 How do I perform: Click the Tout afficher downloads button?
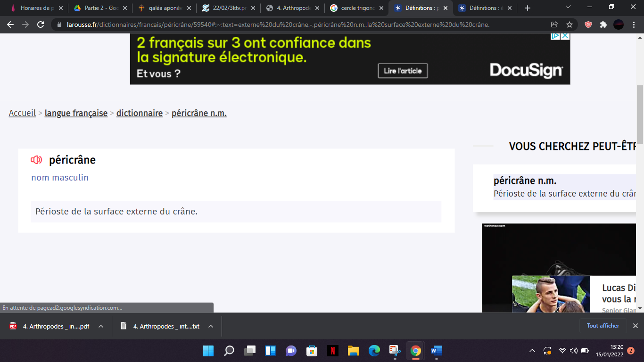pyautogui.click(x=603, y=326)
